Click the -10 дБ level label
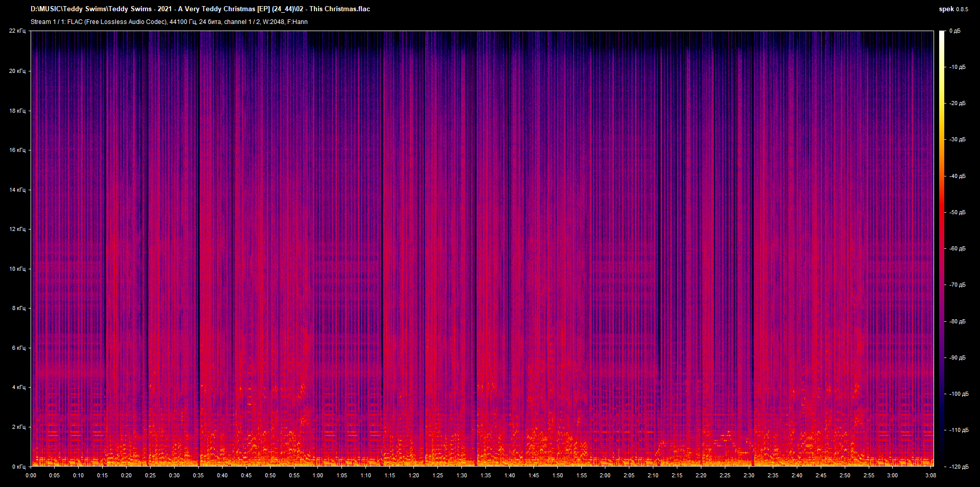 click(x=957, y=67)
